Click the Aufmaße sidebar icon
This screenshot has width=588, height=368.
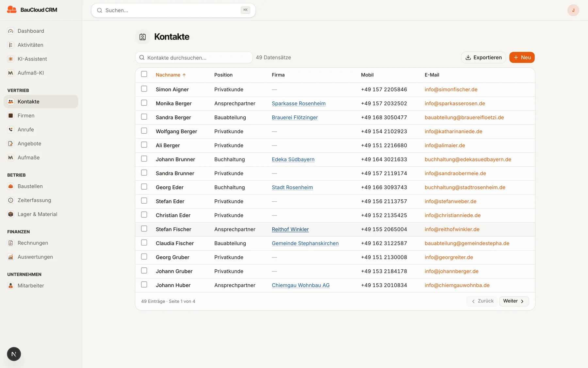(11, 158)
